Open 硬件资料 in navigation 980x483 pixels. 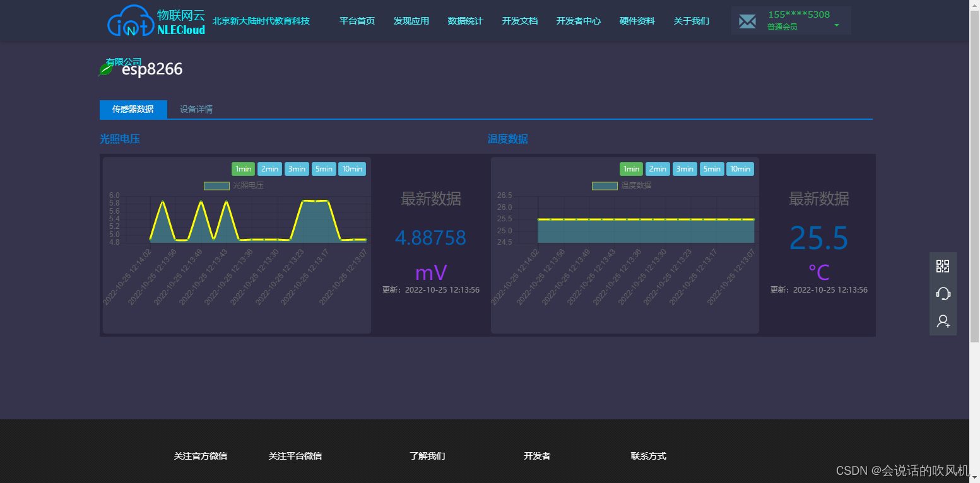(637, 21)
